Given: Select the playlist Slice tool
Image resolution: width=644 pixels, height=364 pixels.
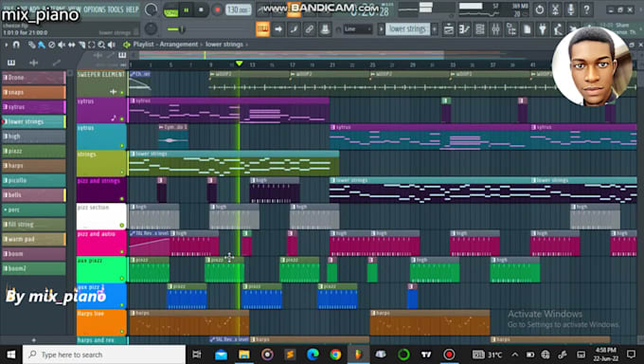Looking at the screenshot, I should tap(81, 45).
